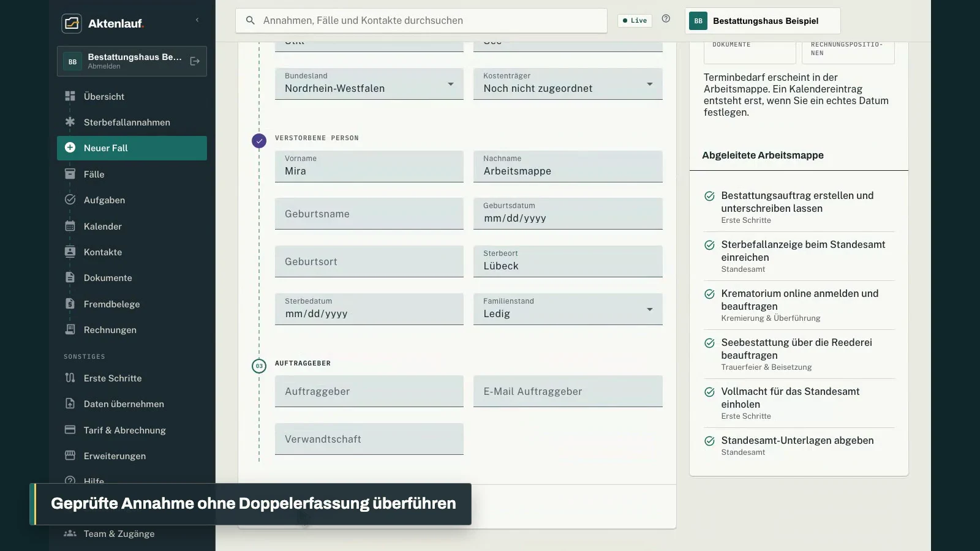
Task: Open the Bundesland dropdown
Action: click(x=369, y=83)
